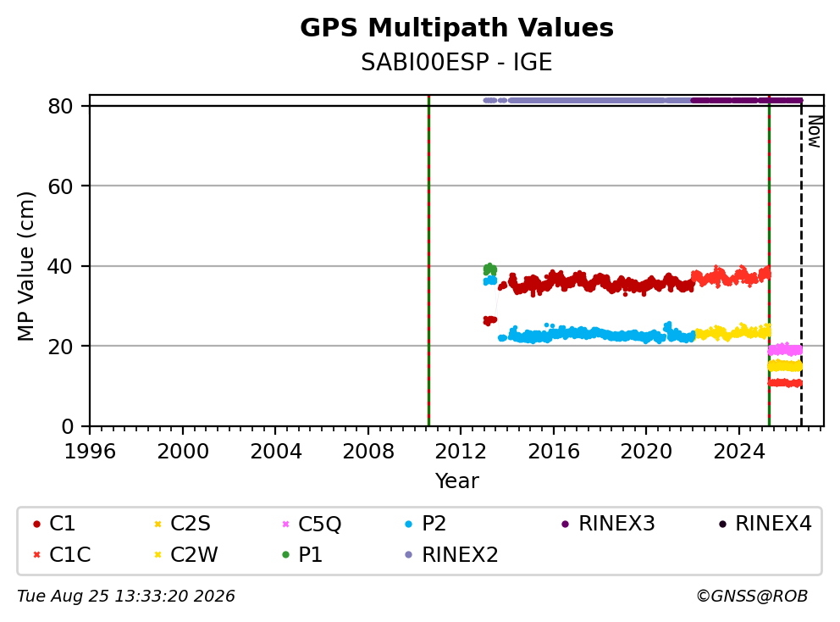
Task: Click the P2 blue legend marker
Action: (409, 525)
